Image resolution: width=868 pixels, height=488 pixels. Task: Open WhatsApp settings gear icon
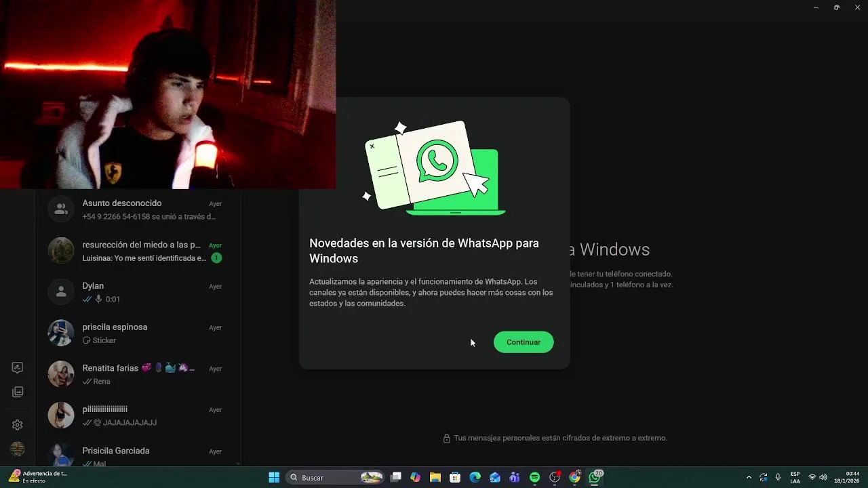pyautogui.click(x=18, y=425)
